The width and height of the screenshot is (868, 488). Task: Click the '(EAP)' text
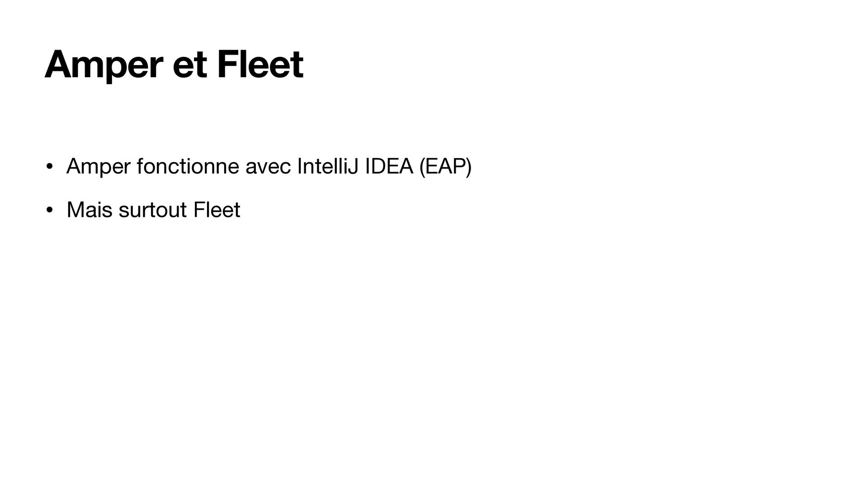point(445,167)
